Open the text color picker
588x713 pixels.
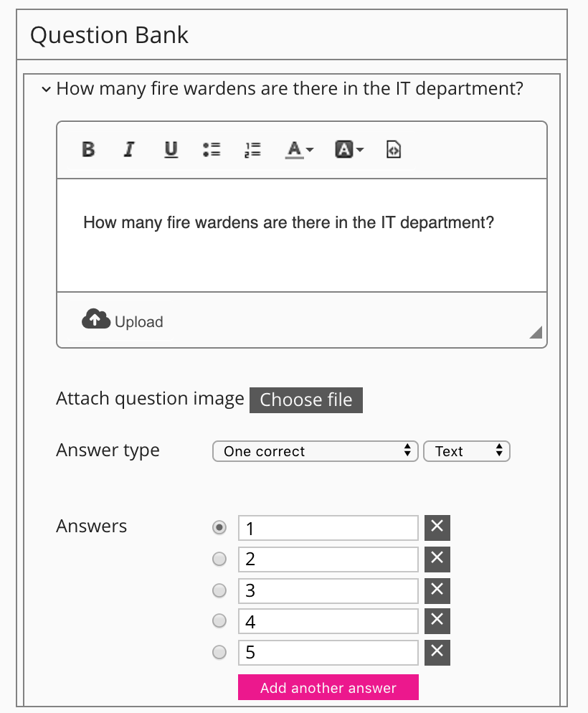click(x=300, y=149)
